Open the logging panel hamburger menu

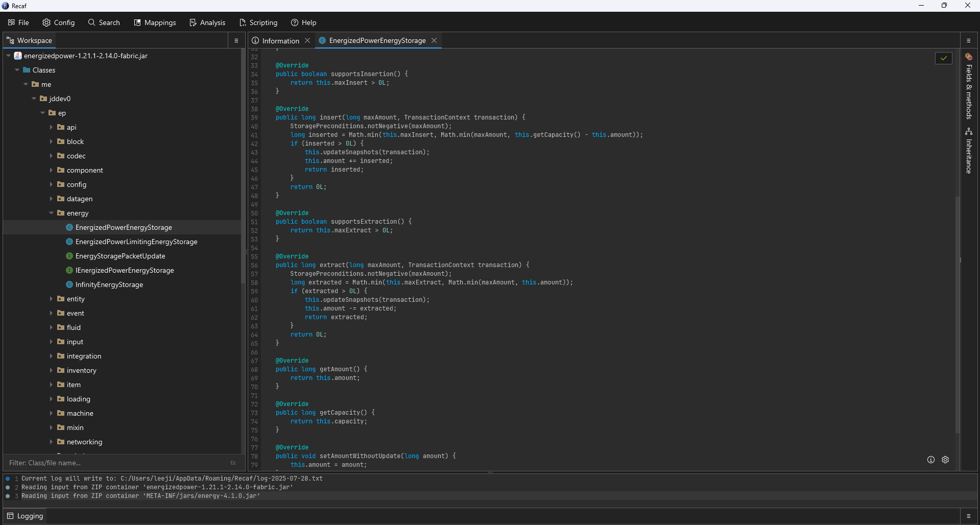click(x=968, y=516)
